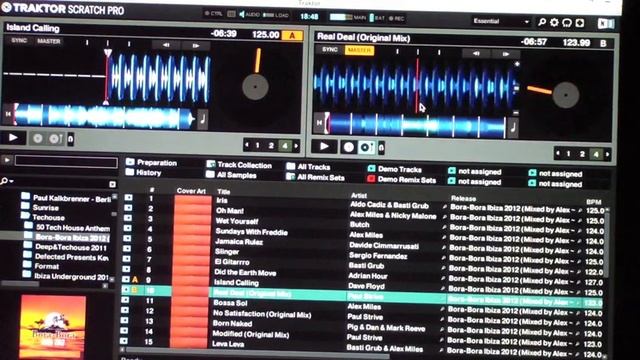Select loop size 1 on Deck B

pos(569,154)
